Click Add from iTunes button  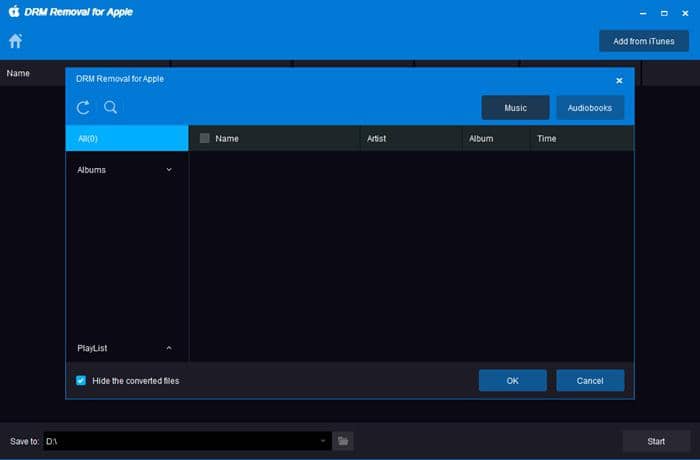[644, 41]
